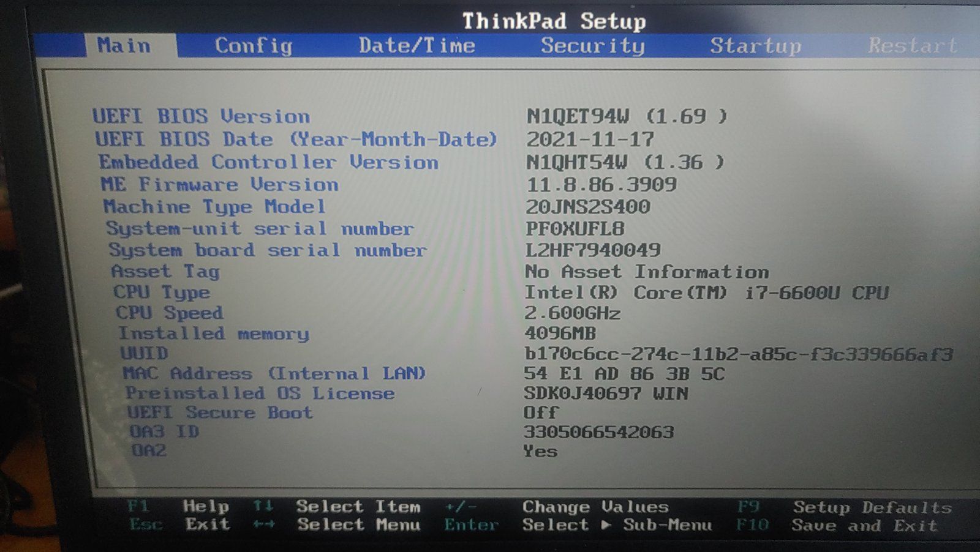Viewport: 980px width, 552px height.
Task: Click the UEFI Secure Boot label
Action: [x=220, y=412]
